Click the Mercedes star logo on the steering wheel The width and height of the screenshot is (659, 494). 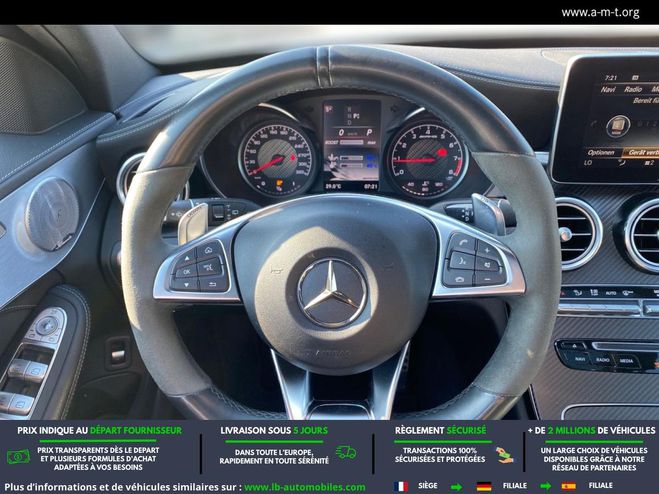click(332, 293)
